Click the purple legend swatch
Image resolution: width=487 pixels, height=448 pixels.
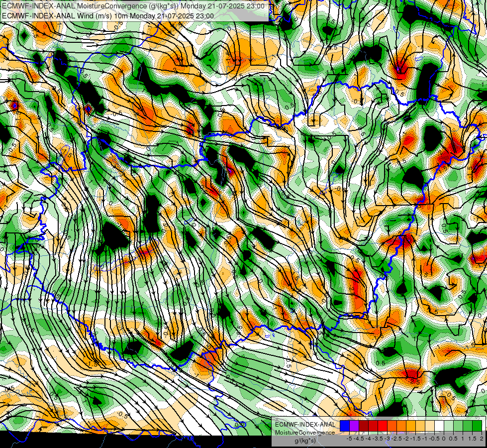point(354,426)
